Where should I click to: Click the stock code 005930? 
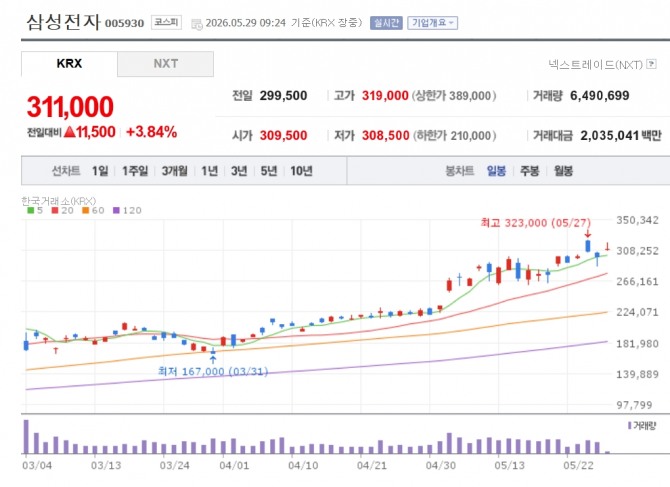pos(124,23)
